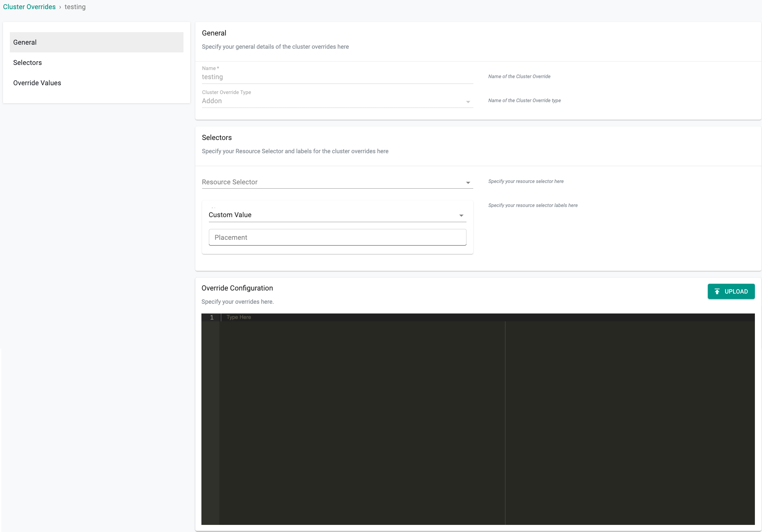Click the Upload icon button

[717, 292]
